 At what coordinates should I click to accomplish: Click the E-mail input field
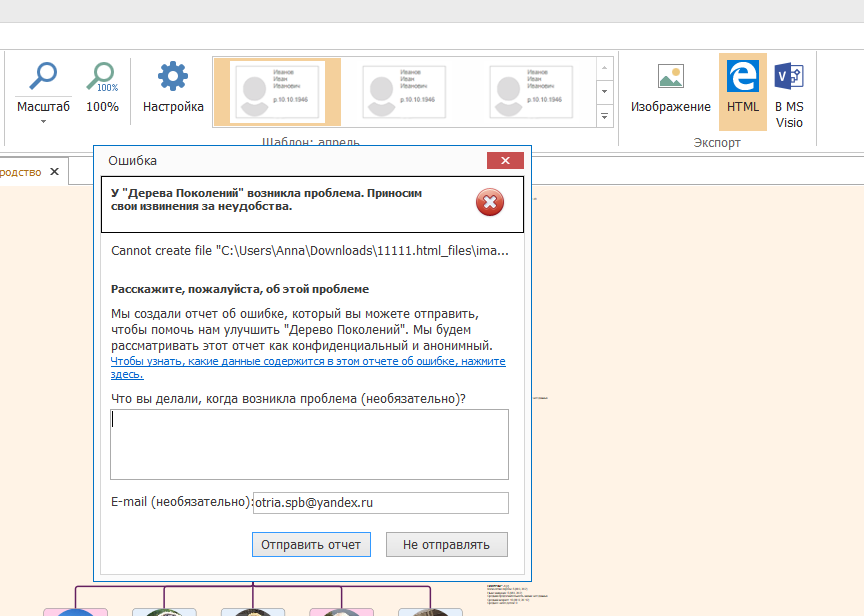tap(380, 503)
